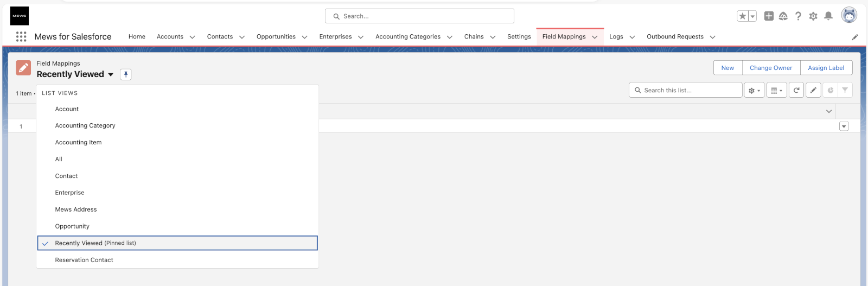Go to the Outbound Requests tab

pos(675,37)
